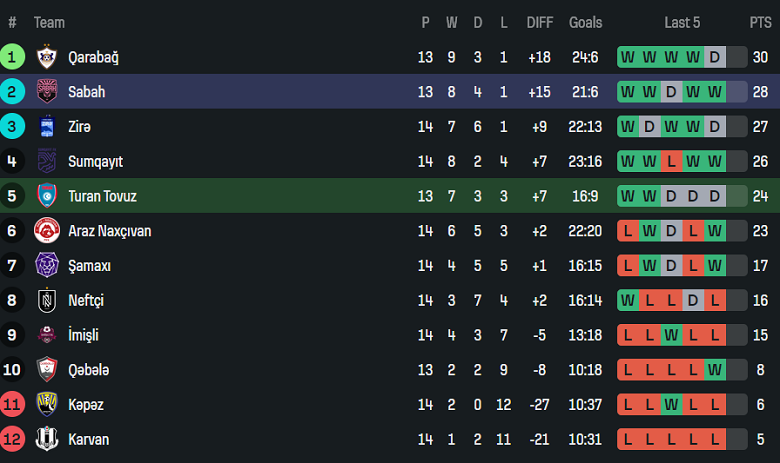Open the Araz Naxçıvan team logo
This screenshot has width=780, height=463.
point(47,231)
